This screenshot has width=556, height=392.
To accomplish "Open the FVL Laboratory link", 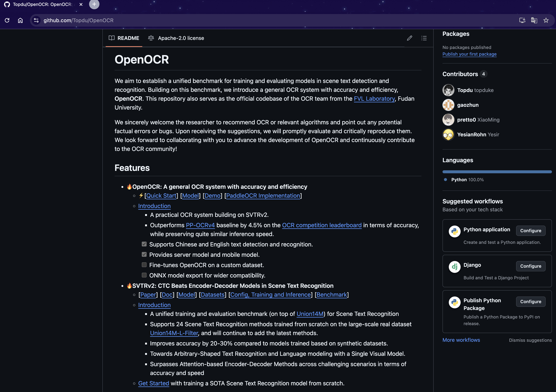I will pyautogui.click(x=374, y=98).
